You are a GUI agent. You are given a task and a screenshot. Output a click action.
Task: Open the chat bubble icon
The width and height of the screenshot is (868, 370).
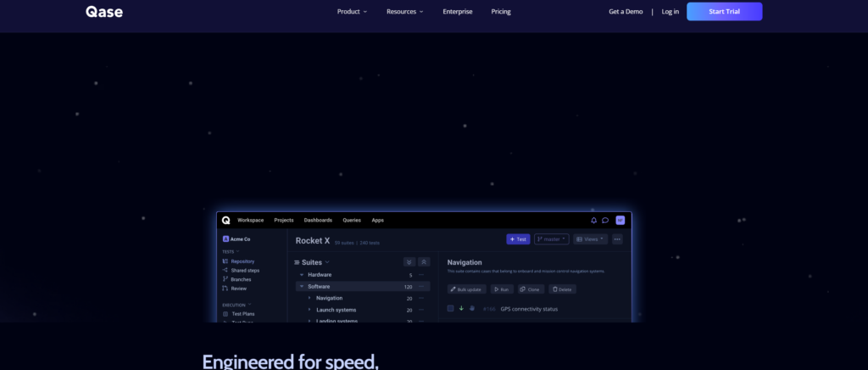pyautogui.click(x=605, y=220)
